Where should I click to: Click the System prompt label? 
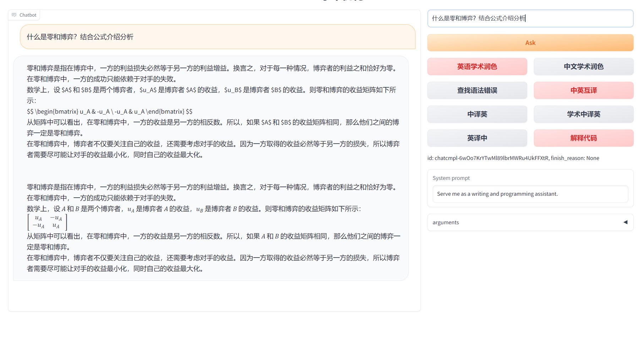click(x=451, y=178)
